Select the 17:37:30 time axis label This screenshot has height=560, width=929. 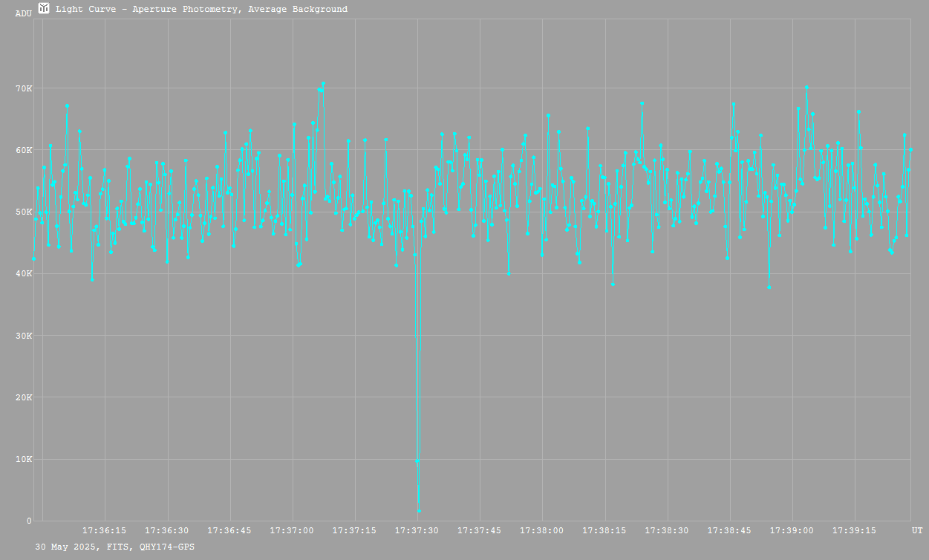pyautogui.click(x=417, y=531)
